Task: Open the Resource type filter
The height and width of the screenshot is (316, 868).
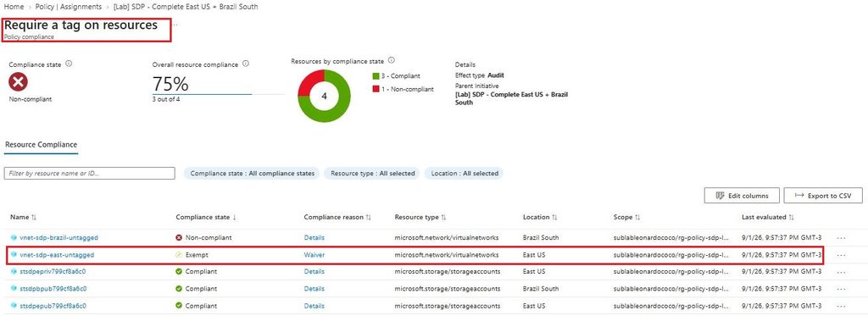Action: (x=373, y=173)
